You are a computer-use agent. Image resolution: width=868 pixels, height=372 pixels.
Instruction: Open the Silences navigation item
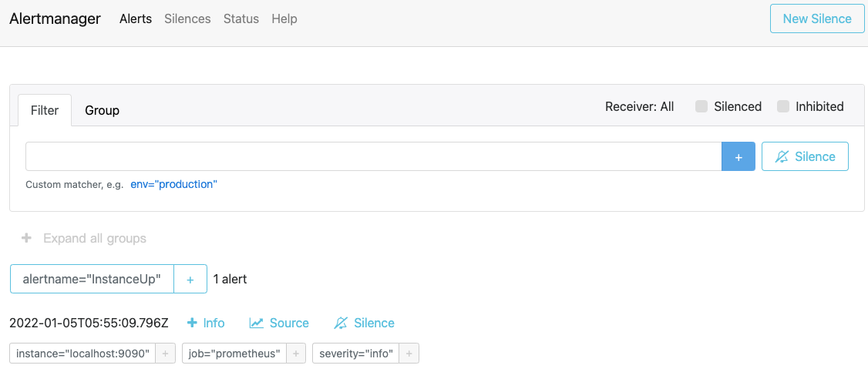point(187,18)
